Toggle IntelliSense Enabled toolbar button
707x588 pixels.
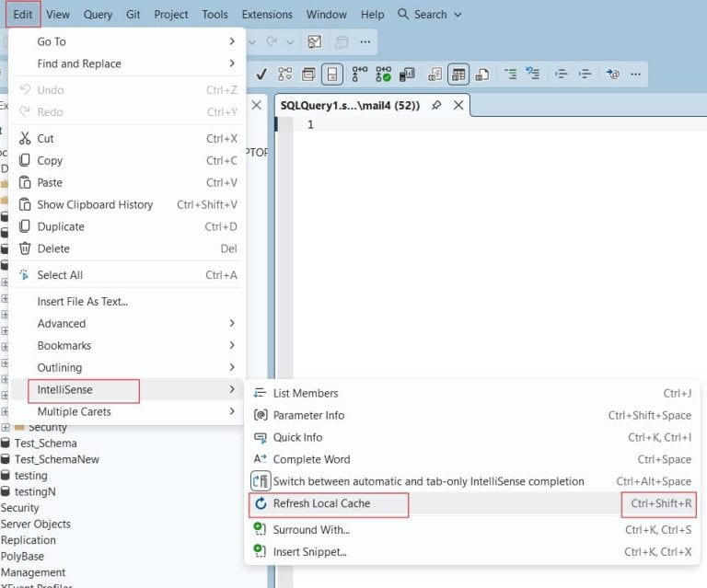point(332,74)
